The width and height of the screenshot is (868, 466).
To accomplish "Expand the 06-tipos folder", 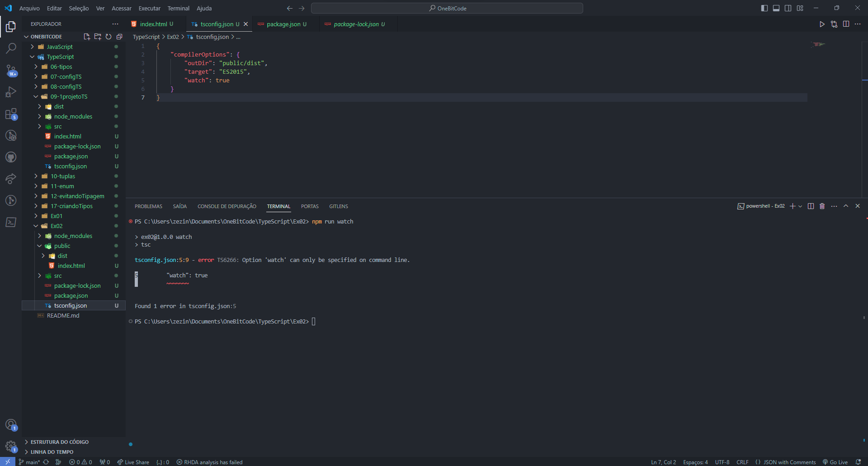I will point(61,67).
